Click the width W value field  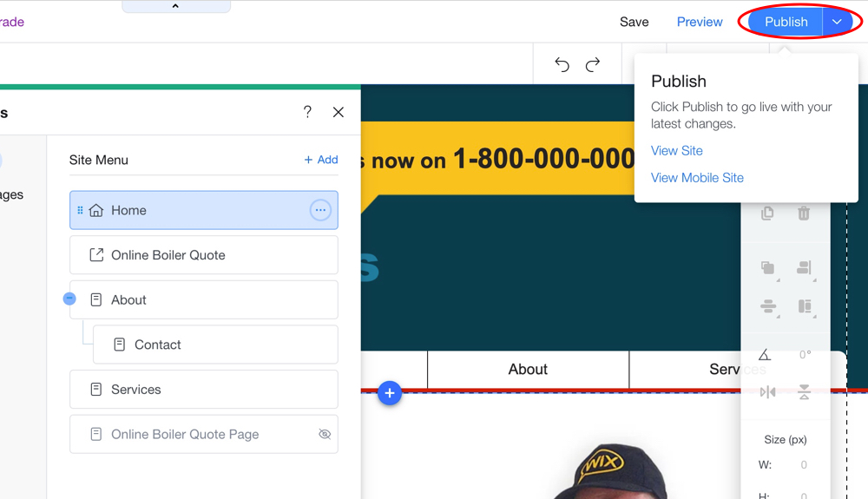click(804, 464)
